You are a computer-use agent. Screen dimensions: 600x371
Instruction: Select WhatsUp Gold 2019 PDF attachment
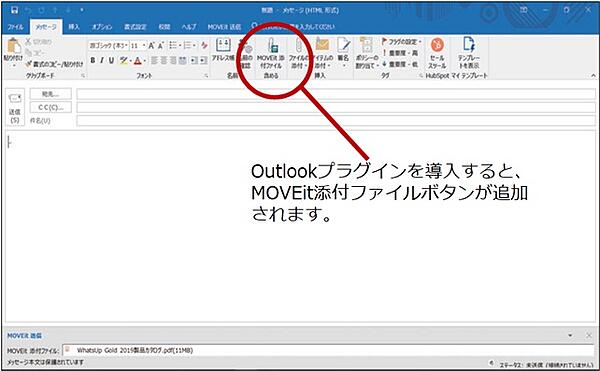click(x=135, y=350)
